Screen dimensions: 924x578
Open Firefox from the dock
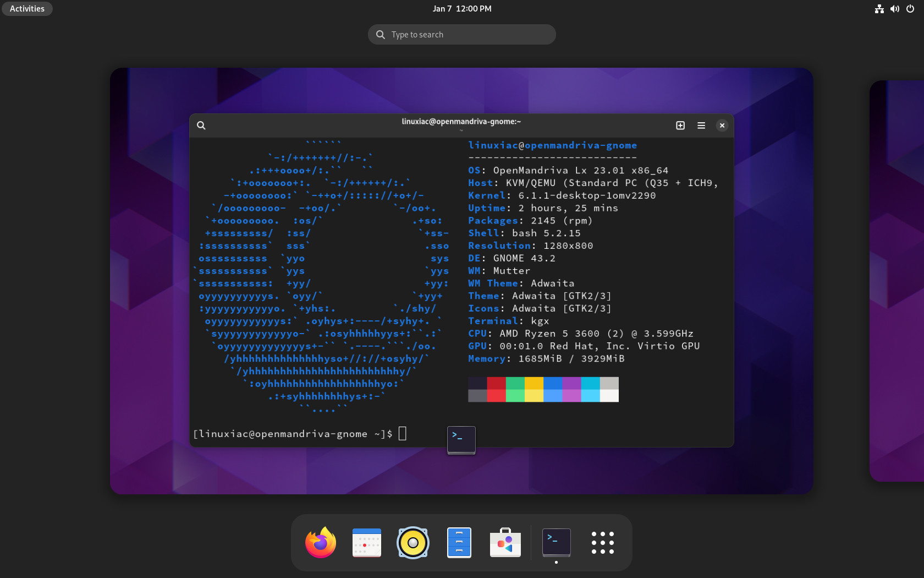(x=321, y=543)
